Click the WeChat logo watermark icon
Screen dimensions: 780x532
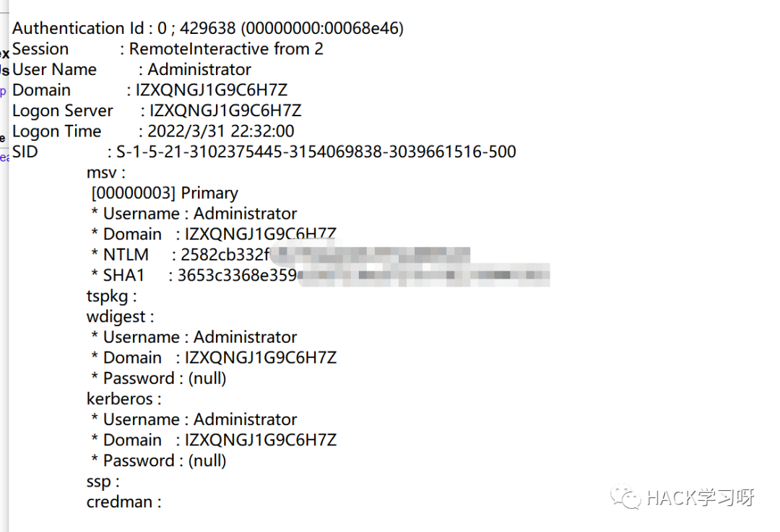pyautogui.click(x=625, y=496)
